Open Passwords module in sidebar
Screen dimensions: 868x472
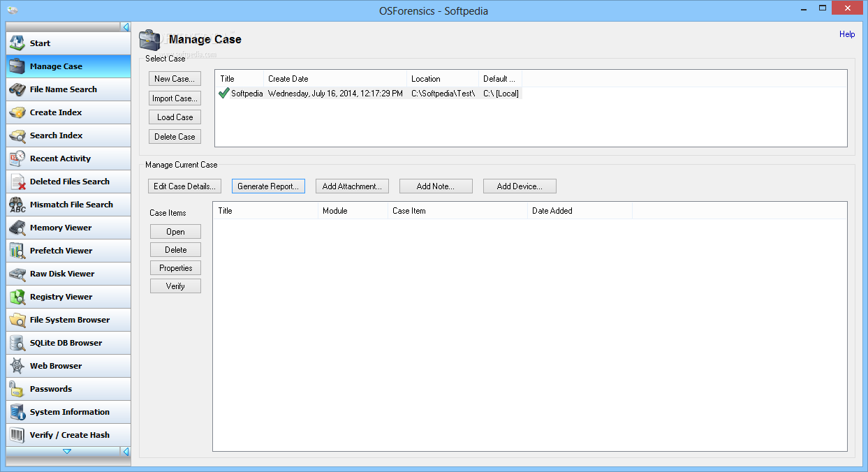[x=68, y=389]
